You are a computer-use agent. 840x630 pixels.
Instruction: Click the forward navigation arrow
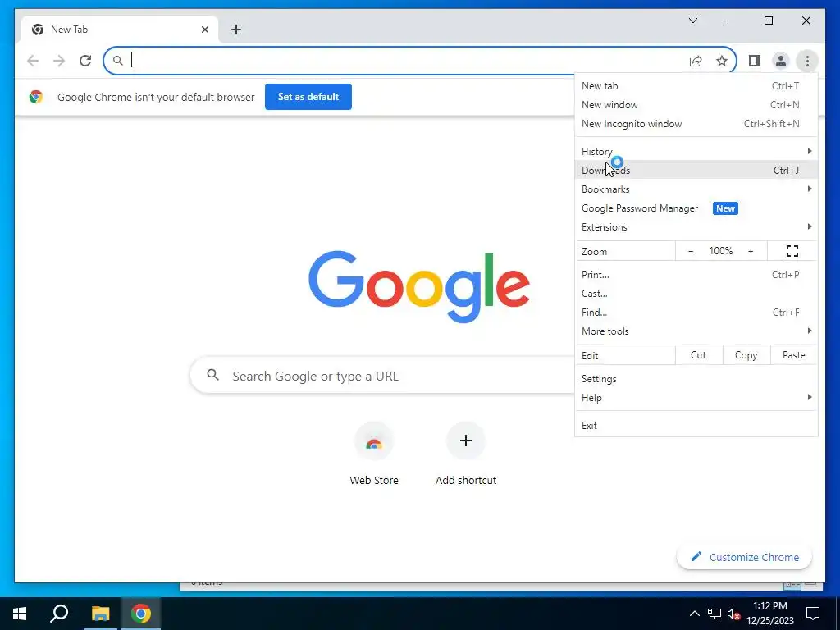click(59, 61)
